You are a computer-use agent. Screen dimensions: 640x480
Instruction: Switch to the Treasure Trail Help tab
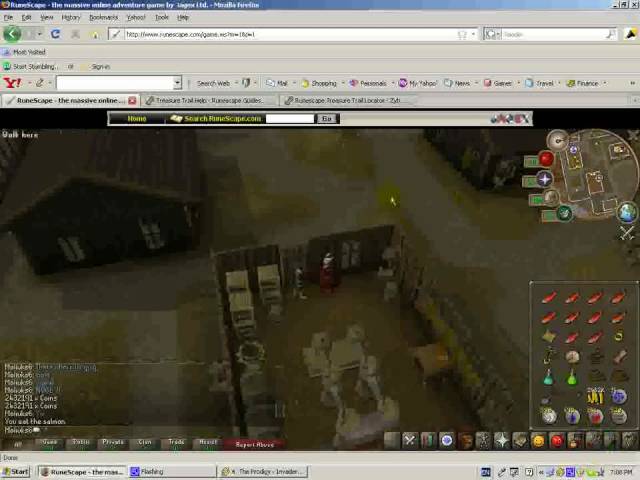point(210,100)
